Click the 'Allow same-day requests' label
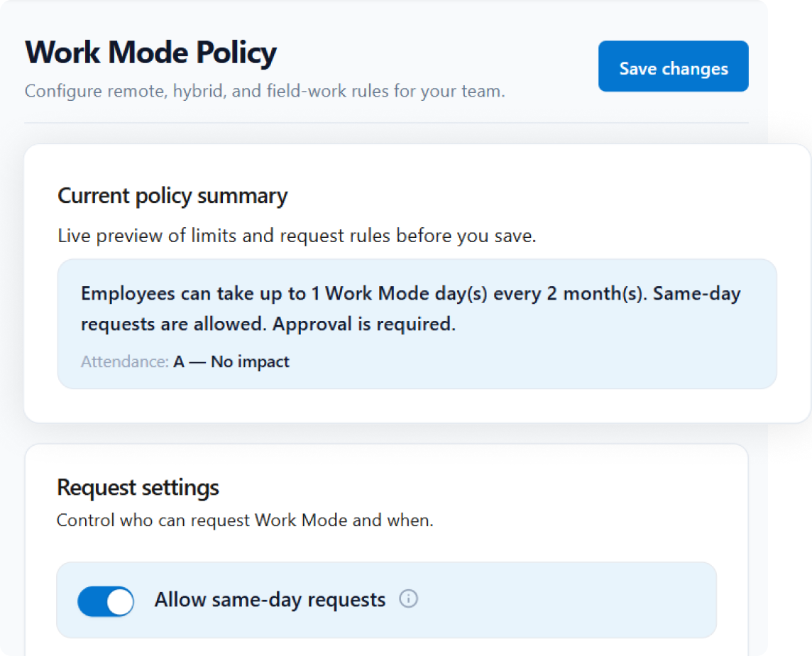Viewport: 812px width, 656px height. pos(270,599)
